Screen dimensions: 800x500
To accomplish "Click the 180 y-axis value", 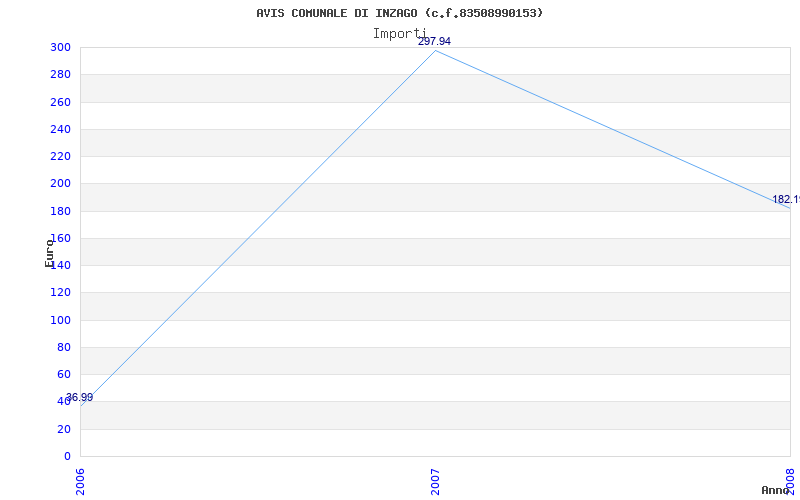I will tap(60, 211).
